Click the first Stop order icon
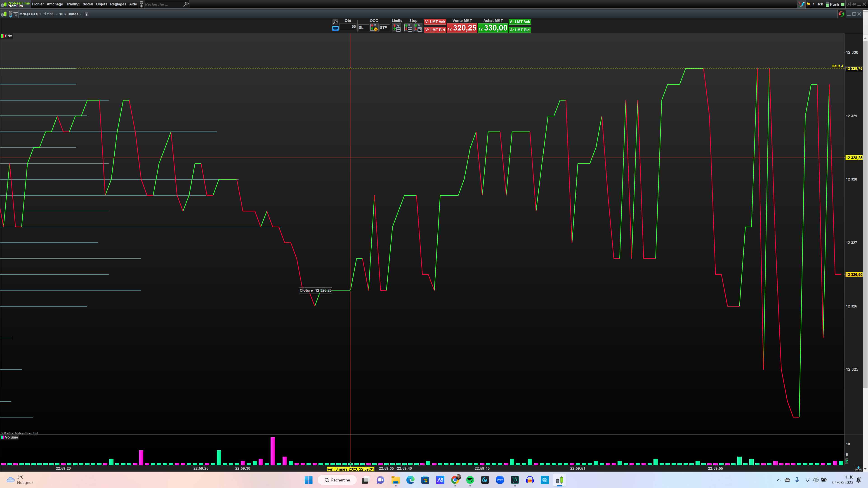 pos(408,28)
